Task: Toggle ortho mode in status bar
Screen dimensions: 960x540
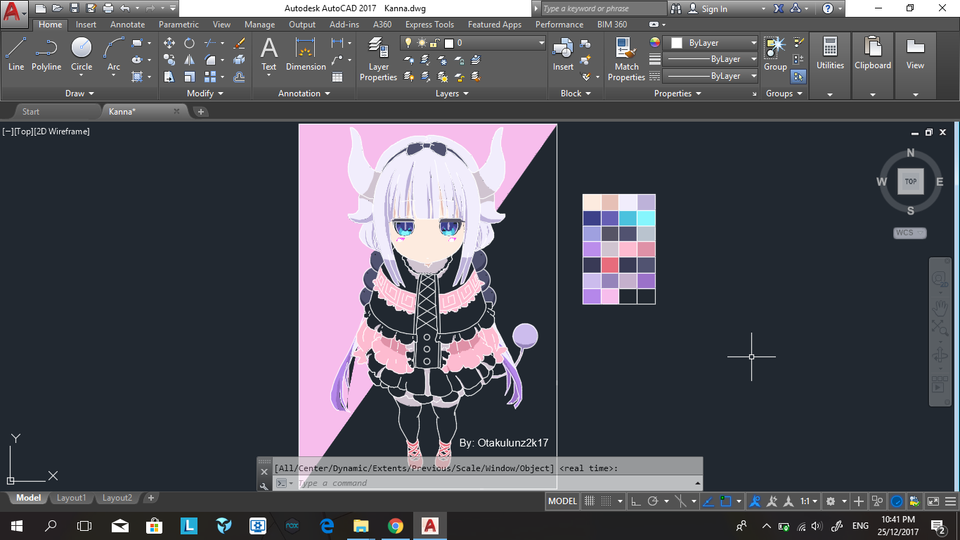Action: (x=636, y=501)
